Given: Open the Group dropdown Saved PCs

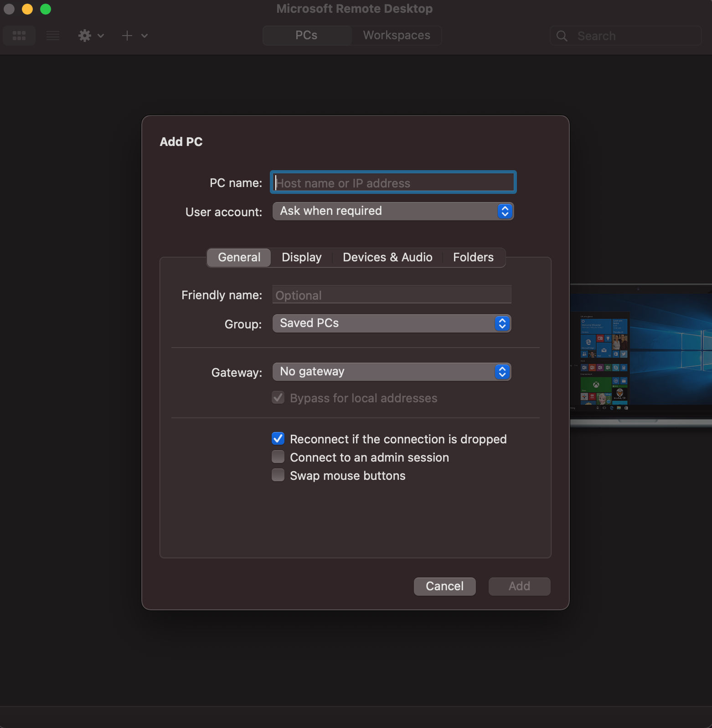Looking at the screenshot, I should coord(392,323).
